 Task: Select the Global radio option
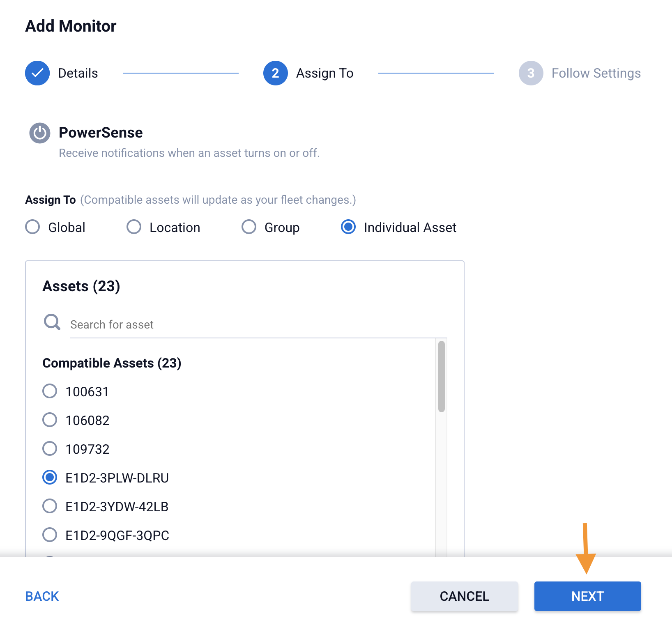click(33, 227)
